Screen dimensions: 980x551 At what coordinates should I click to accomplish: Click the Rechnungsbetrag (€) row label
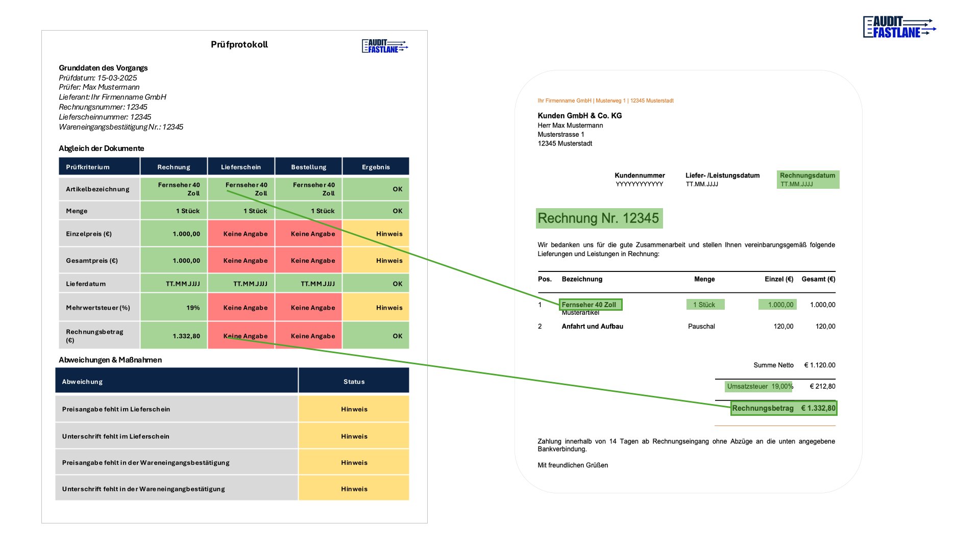pos(99,336)
